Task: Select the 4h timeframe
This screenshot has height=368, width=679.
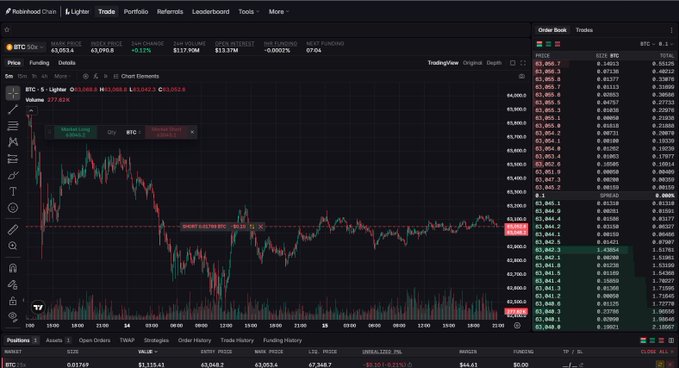Action: pos(45,76)
